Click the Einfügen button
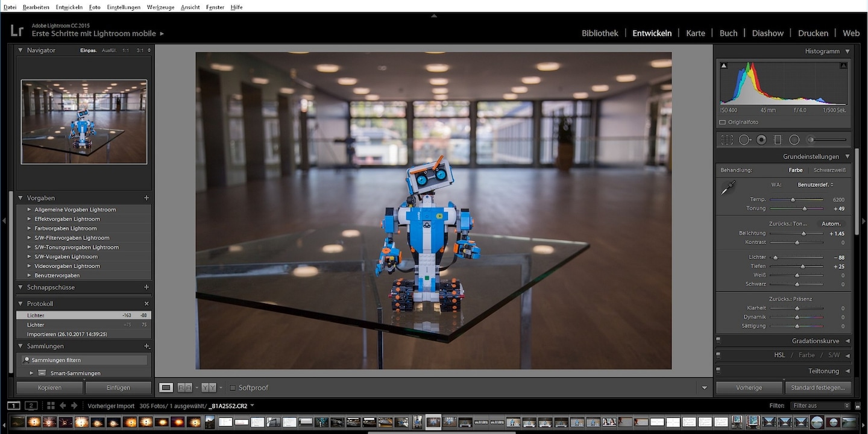The width and height of the screenshot is (868, 434). [118, 388]
